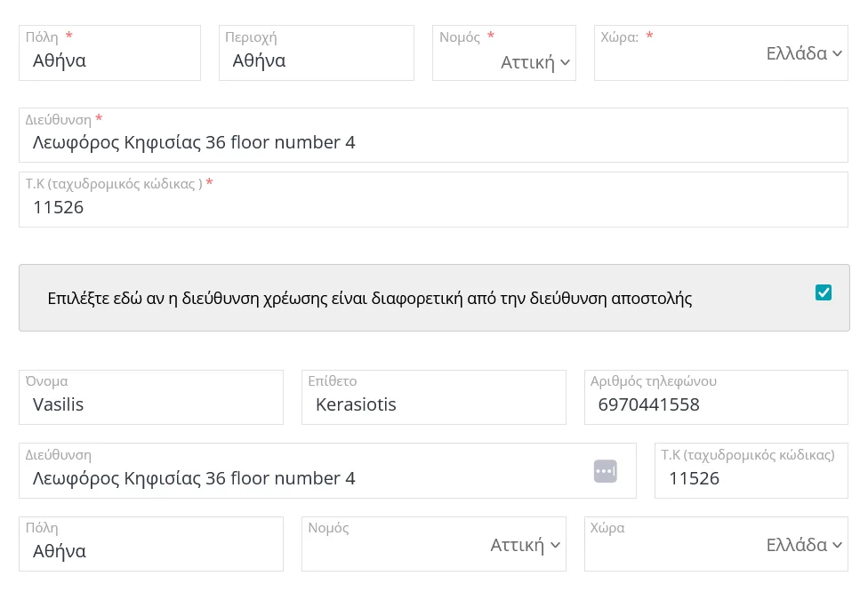The width and height of the screenshot is (868, 592).
Task: Open the shipping Νομός dropdown showing Αττική
Action: pos(503,61)
